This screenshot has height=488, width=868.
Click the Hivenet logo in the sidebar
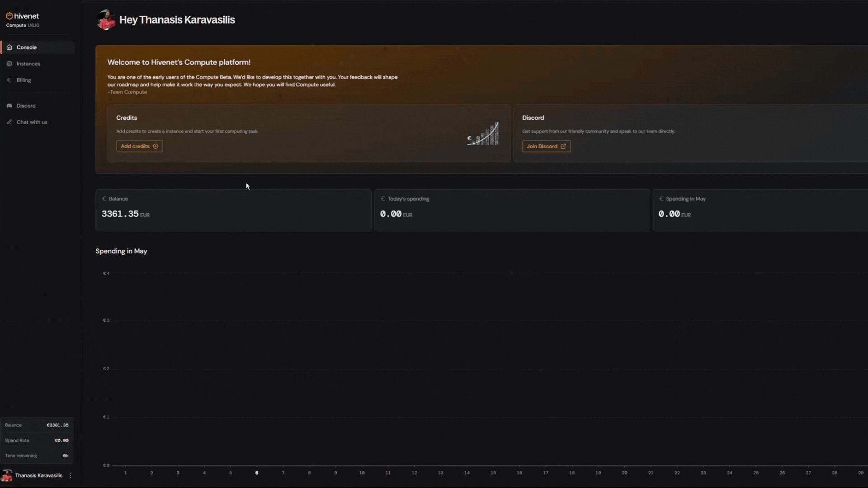click(22, 16)
